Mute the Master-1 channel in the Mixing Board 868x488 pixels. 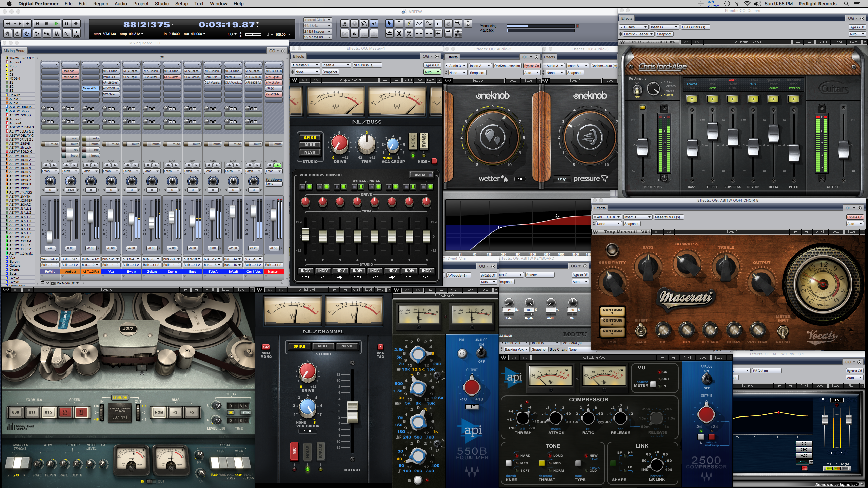tap(274, 144)
